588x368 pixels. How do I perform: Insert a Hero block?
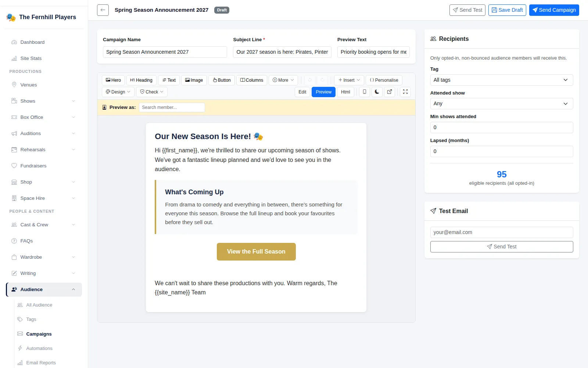pos(113,80)
